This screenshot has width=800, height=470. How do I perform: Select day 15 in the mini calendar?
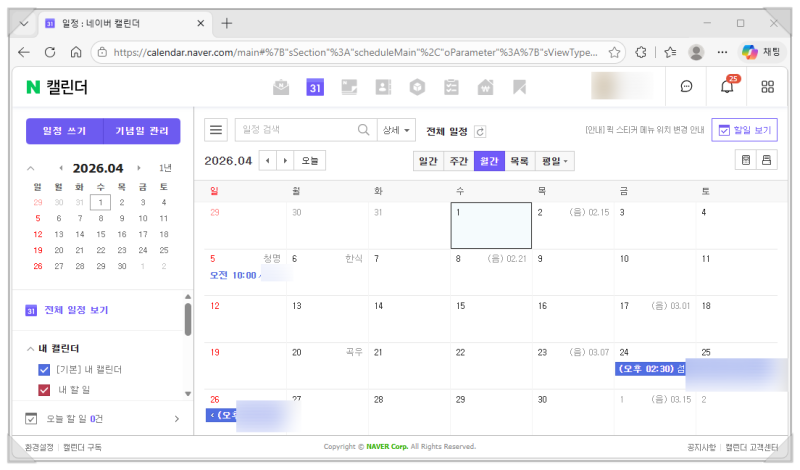[x=101, y=234]
